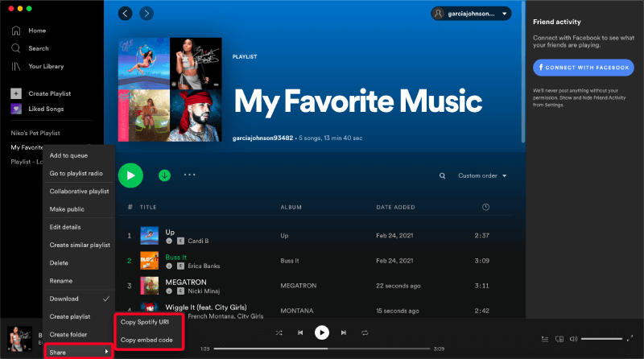
Task: Skip to the previous track
Action: tap(300, 332)
